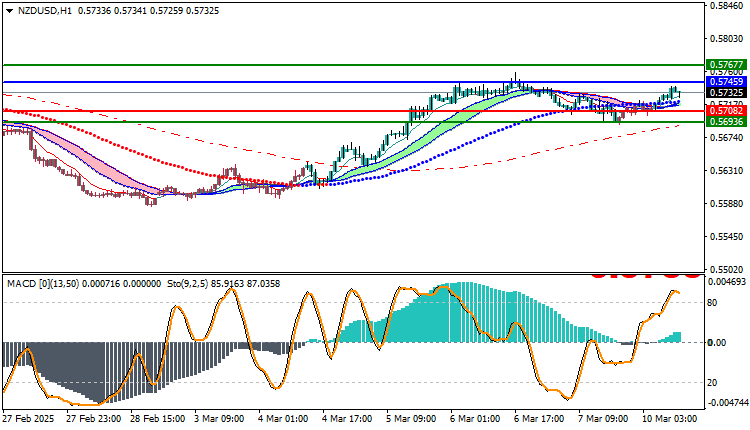Select the 0.56310 price axis value
The width and height of the screenshot is (750, 430).
pyautogui.click(x=727, y=171)
